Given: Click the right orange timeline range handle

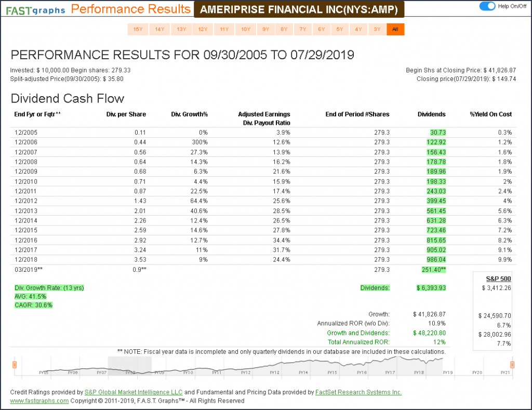Looking at the screenshot, I should [x=512, y=365].
